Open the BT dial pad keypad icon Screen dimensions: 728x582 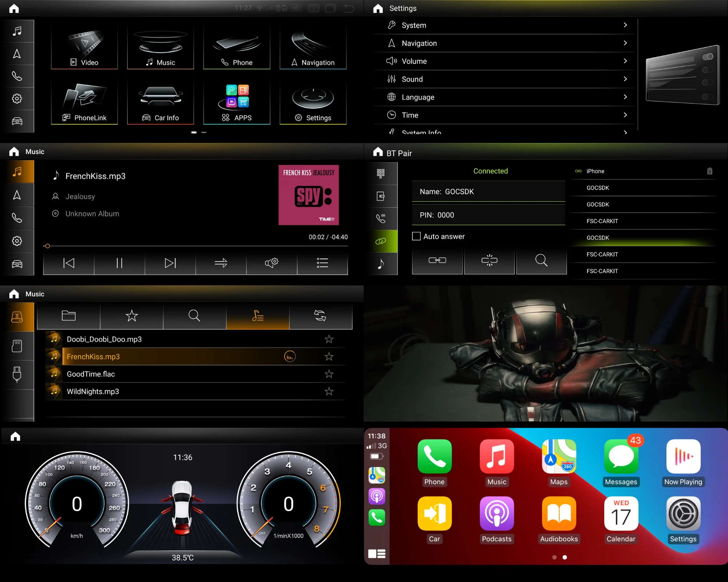pyautogui.click(x=381, y=174)
